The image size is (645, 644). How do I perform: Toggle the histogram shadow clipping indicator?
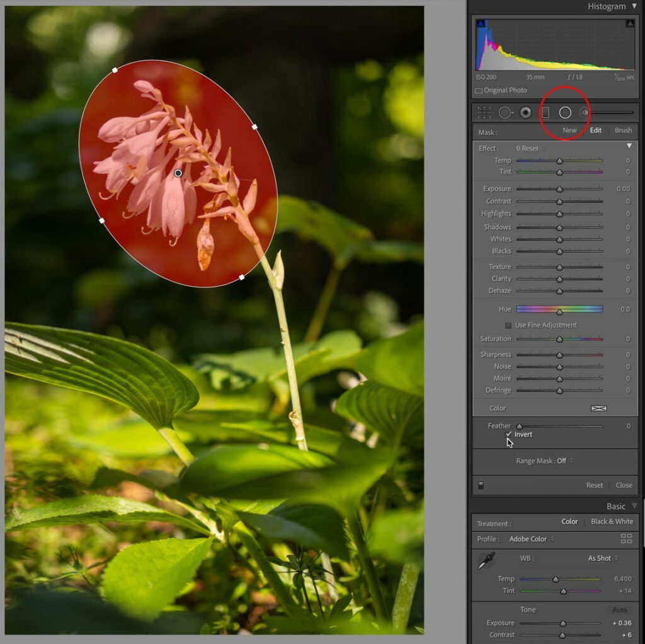(x=481, y=23)
